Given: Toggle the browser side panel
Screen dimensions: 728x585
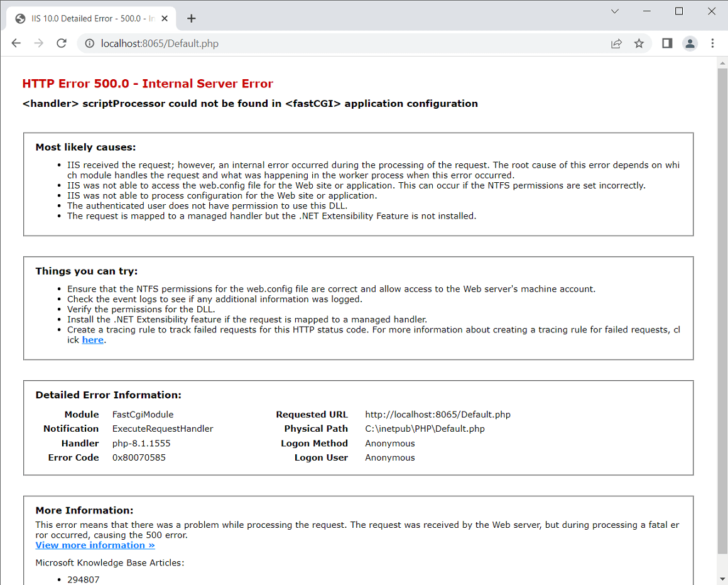Looking at the screenshot, I should point(667,43).
